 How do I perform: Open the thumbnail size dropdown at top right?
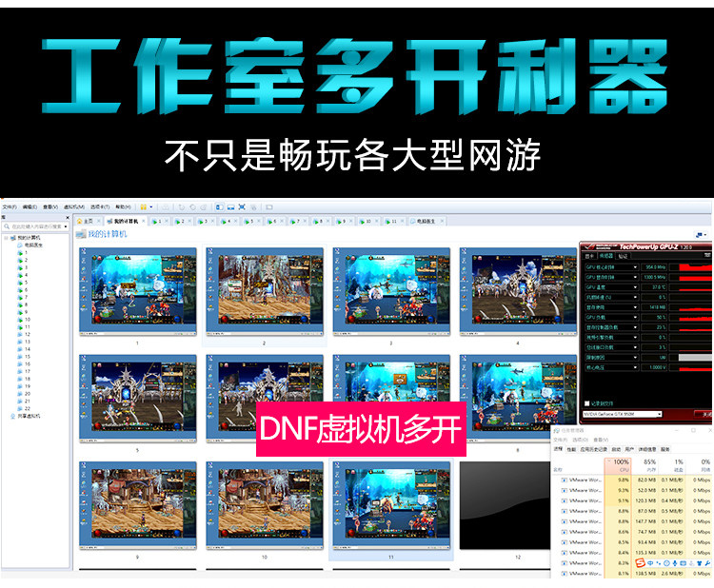(701, 235)
